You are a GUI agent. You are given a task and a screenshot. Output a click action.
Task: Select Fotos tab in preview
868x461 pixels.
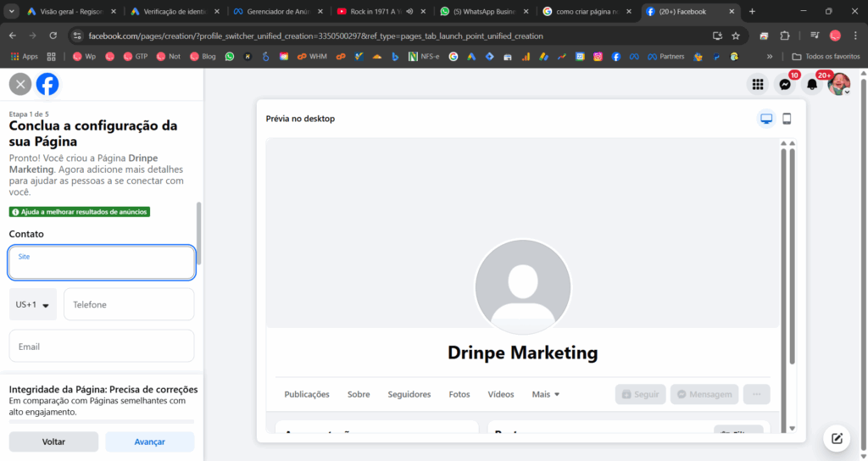coord(459,394)
